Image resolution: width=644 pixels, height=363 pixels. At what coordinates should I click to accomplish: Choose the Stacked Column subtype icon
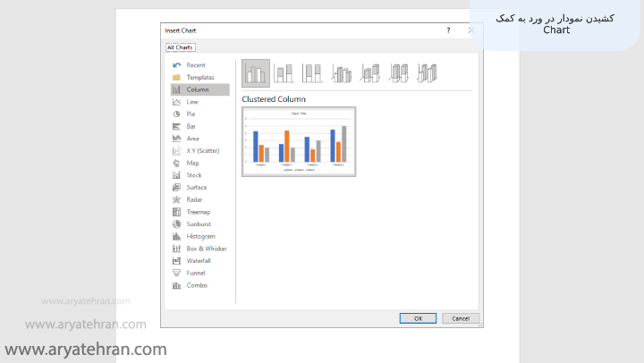[284, 73]
